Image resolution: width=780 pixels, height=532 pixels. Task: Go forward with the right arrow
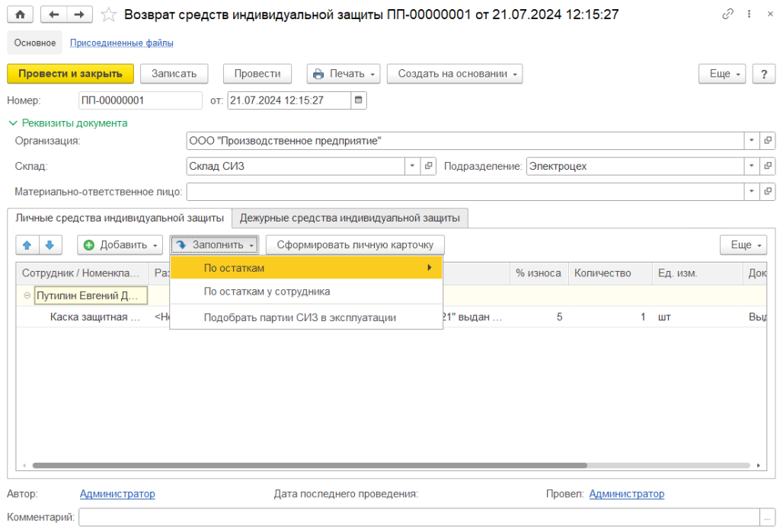click(x=78, y=14)
